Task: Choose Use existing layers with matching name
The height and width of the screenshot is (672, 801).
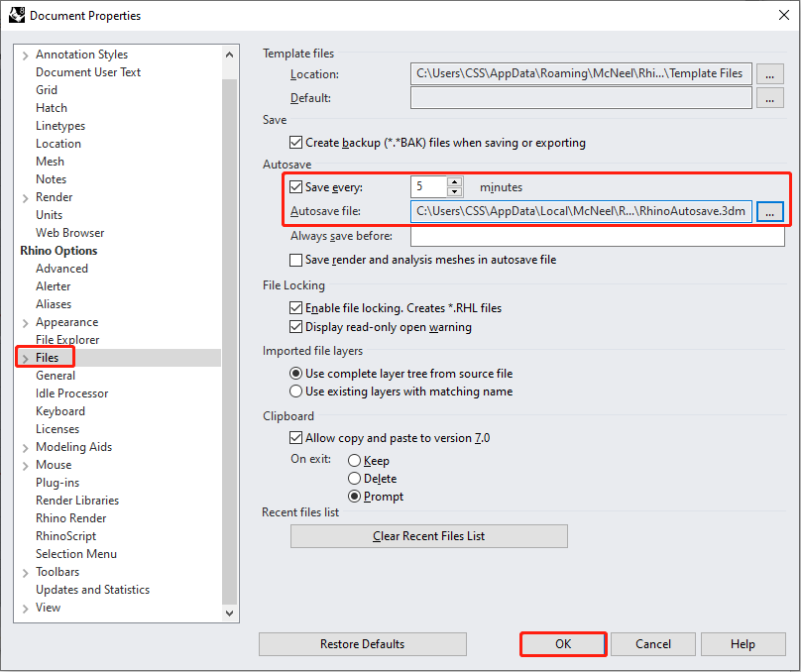Action: pyautogui.click(x=297, y=391)
